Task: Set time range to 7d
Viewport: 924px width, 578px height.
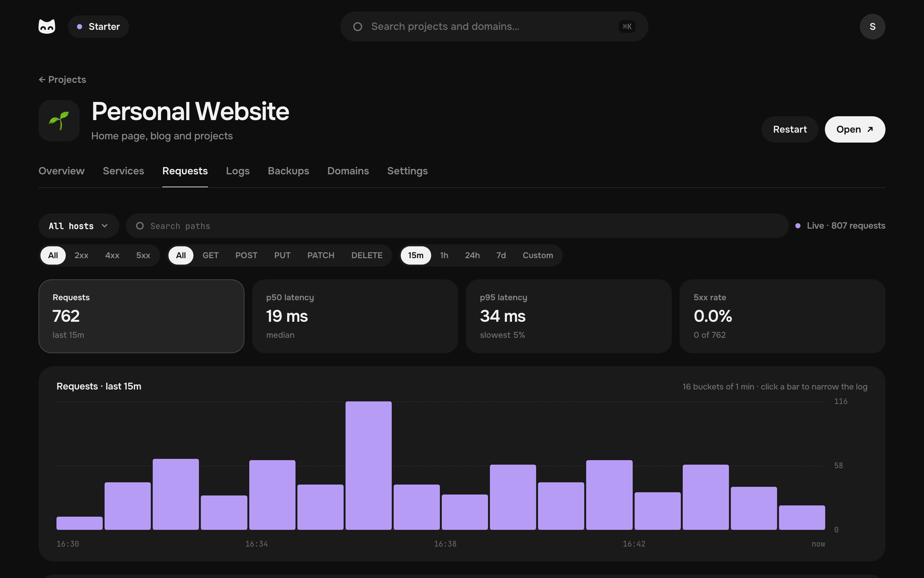Action: tap(501, 255)
